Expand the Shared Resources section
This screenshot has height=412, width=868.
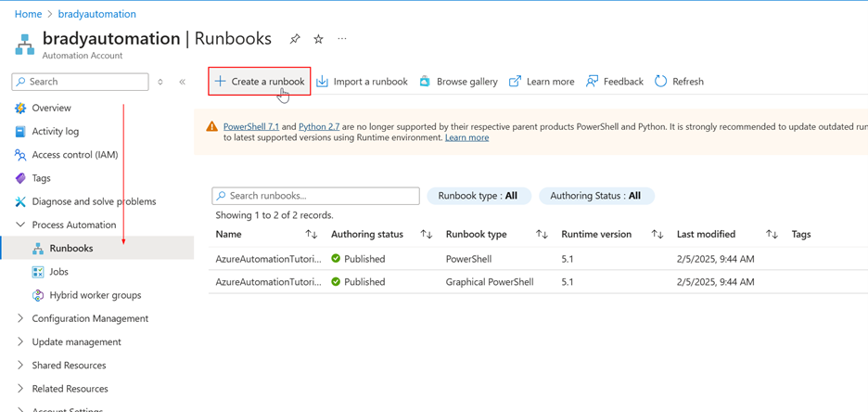point(20,365)
